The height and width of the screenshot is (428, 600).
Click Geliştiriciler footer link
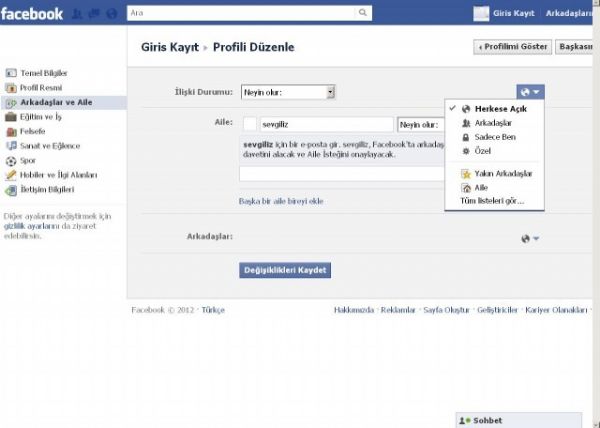497,310
